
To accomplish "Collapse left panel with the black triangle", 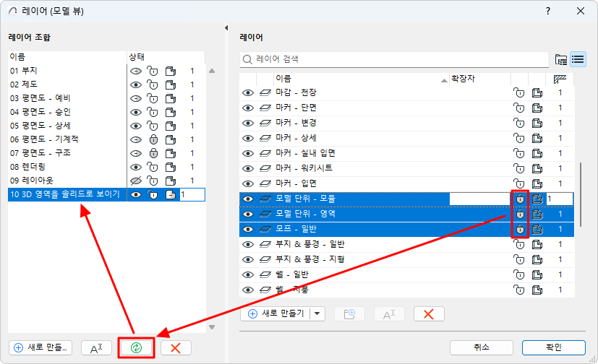I will 226,27.
